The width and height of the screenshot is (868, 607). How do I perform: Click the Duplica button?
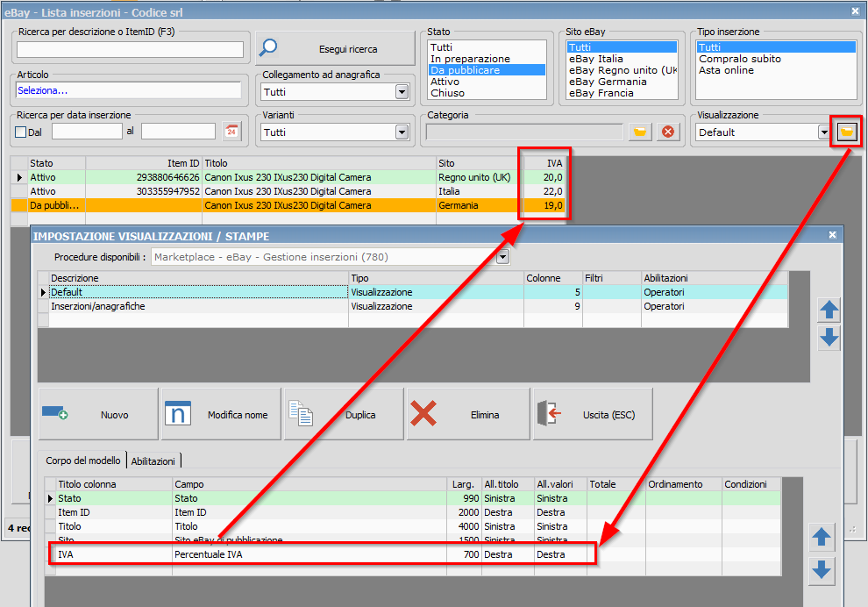click(x=344, y=414)
